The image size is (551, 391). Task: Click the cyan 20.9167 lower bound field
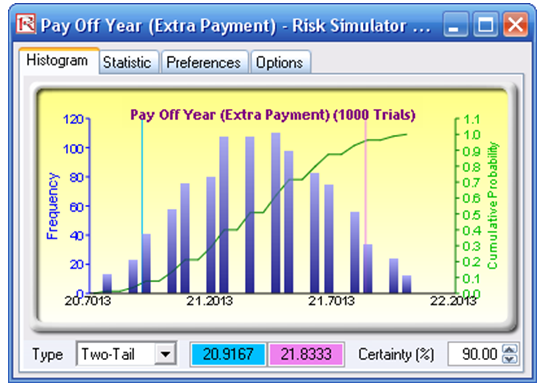coord(228,354)
